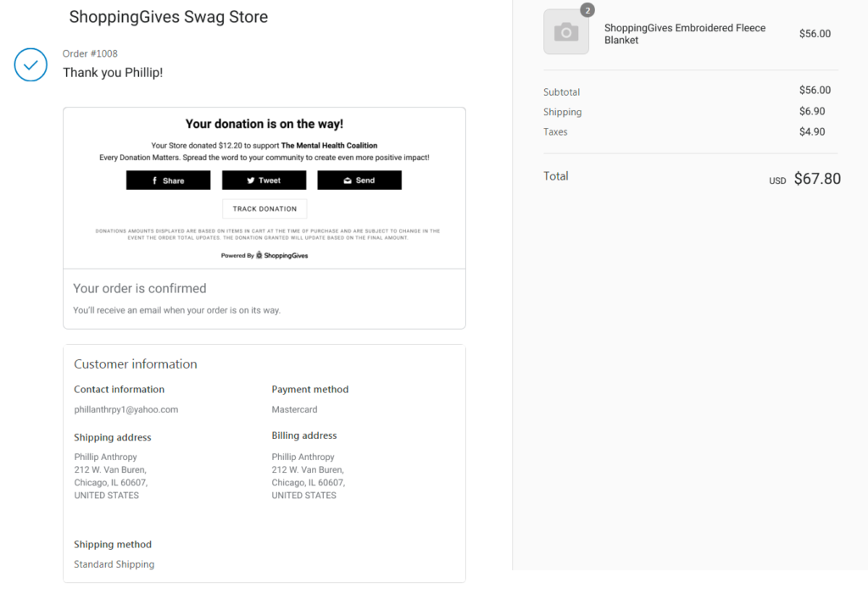Screen dimensions: 868x599
Task: Click The Mental Health Coalition name
Action: pos(330,146)
